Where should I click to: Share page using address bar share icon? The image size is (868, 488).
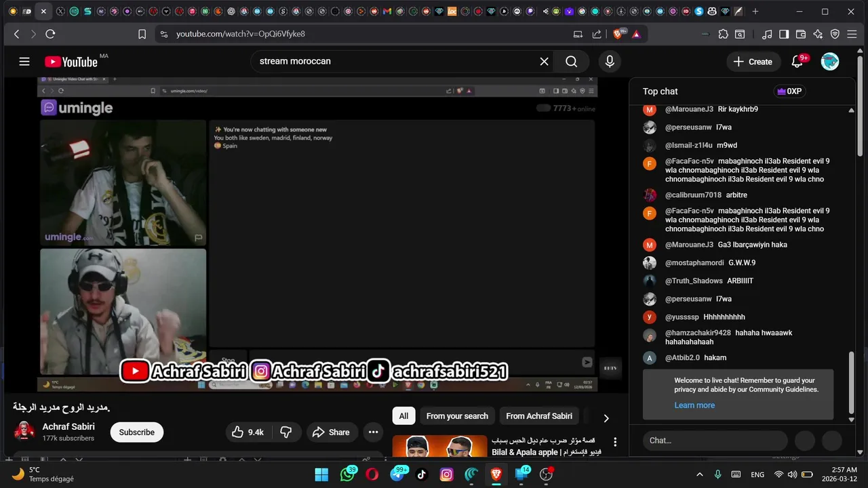pos(597,34)
